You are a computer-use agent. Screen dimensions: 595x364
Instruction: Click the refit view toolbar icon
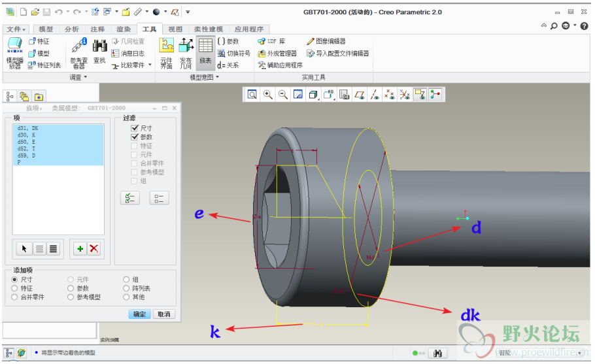click(252, 95)
